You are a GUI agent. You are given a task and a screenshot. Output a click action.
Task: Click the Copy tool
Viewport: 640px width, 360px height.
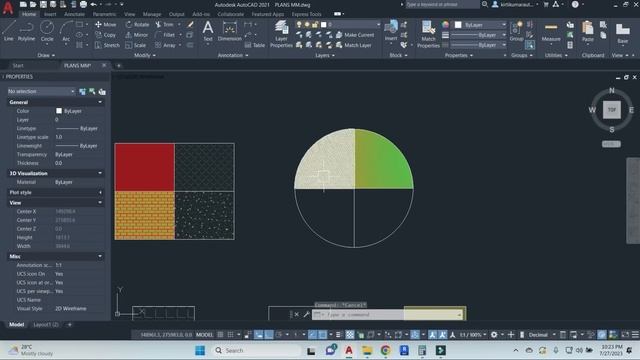[106, 35]
